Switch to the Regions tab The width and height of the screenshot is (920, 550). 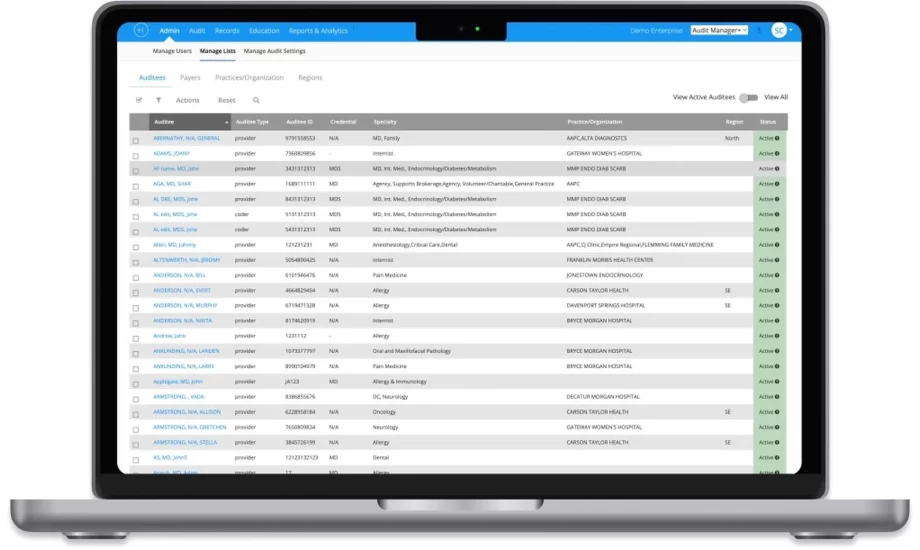[310, 77]
